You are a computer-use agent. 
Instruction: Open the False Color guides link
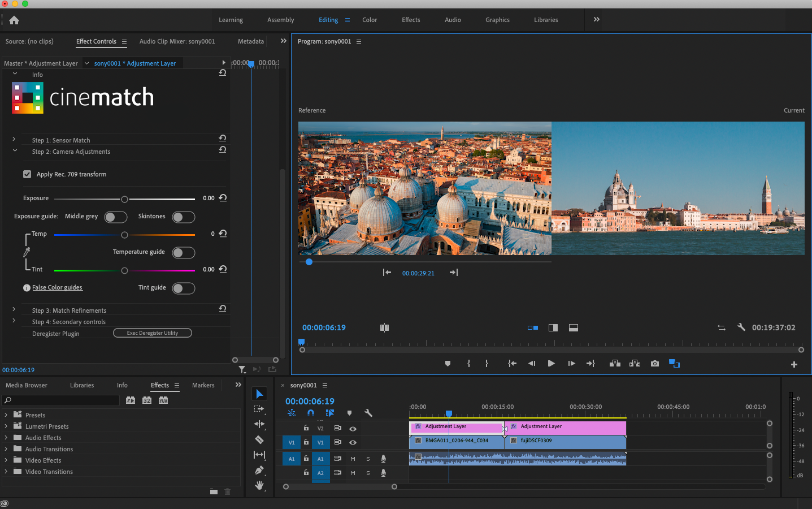click(57, 287)
